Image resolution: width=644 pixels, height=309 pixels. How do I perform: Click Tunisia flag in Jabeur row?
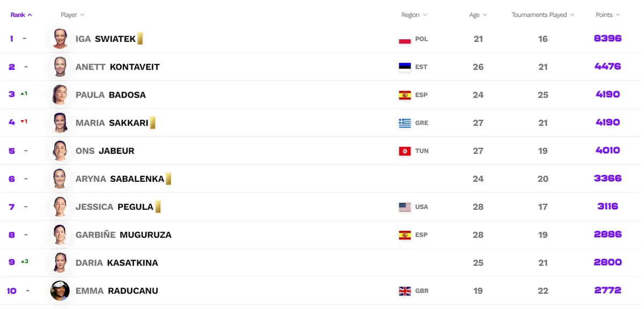[405, 151]
